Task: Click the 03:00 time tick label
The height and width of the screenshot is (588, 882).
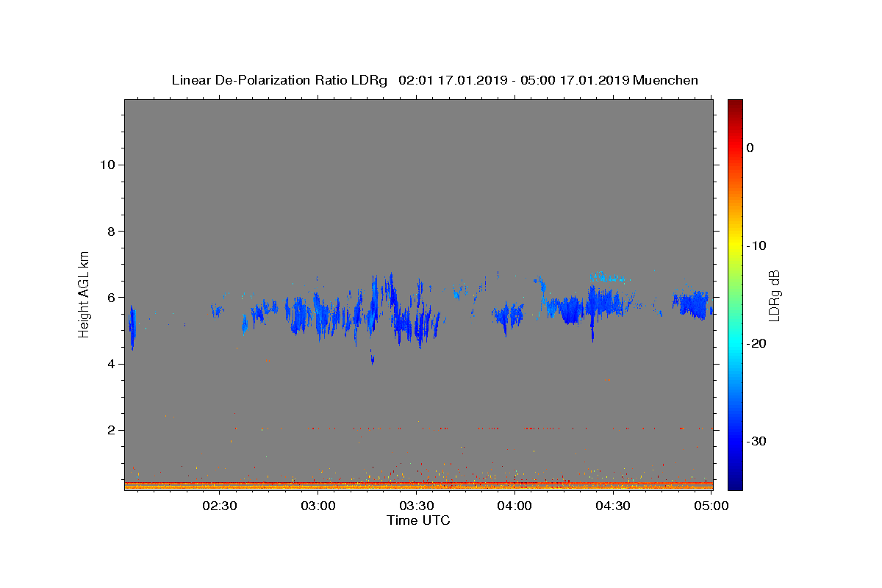Action: tap(318, 506)
